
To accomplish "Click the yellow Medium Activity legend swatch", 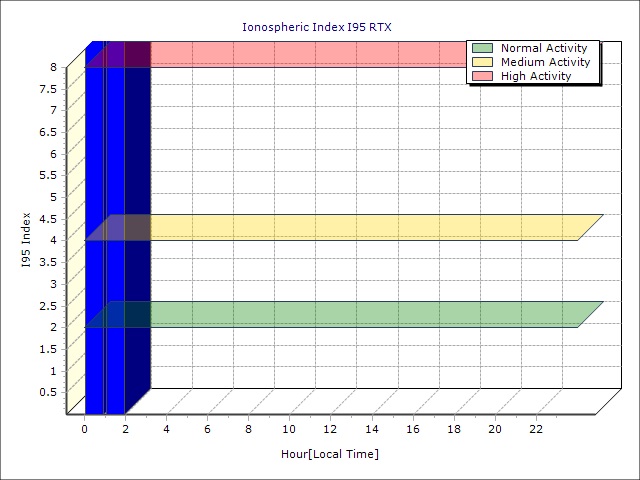I will pyautogui.click(x=483, y=62).
